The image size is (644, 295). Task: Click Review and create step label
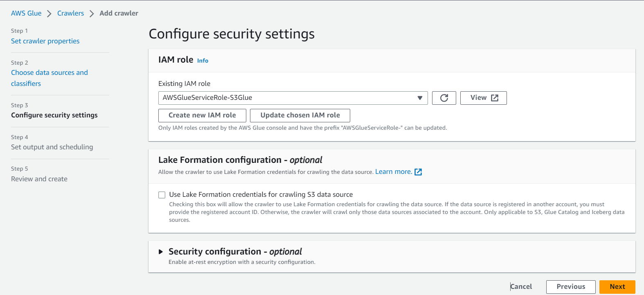(x=39, y=179)
